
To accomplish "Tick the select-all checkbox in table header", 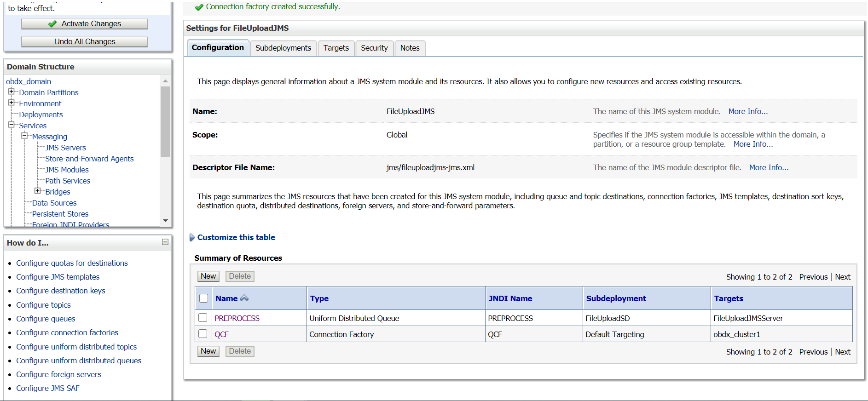I will (x=203, y=298).
